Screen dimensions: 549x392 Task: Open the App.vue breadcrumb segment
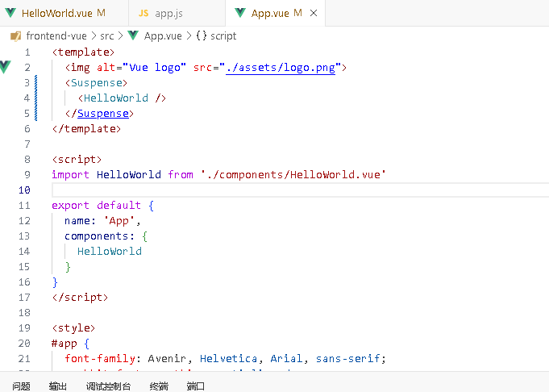(163, 35)
